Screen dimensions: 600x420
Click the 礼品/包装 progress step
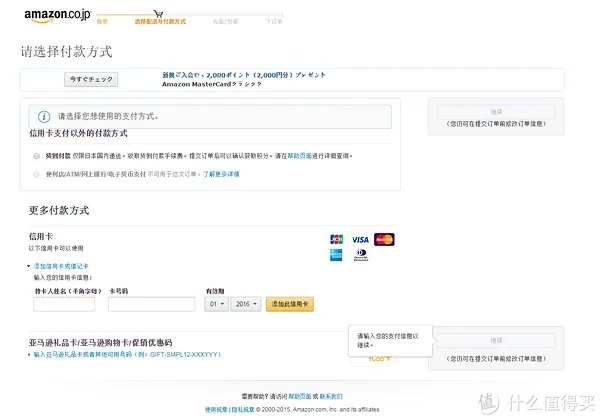(x=225, y=22)
